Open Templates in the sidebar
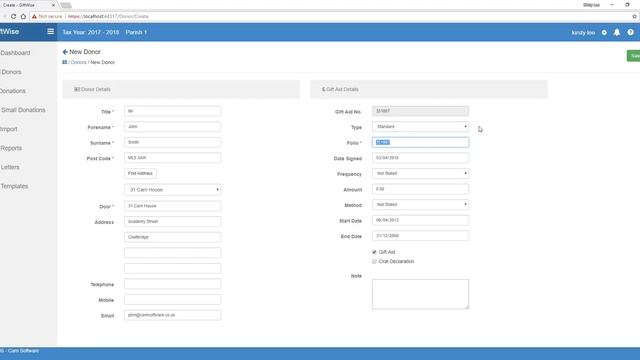Image resolution: width=640 pixels, height=360 pixels. click(x=14, y=186)
